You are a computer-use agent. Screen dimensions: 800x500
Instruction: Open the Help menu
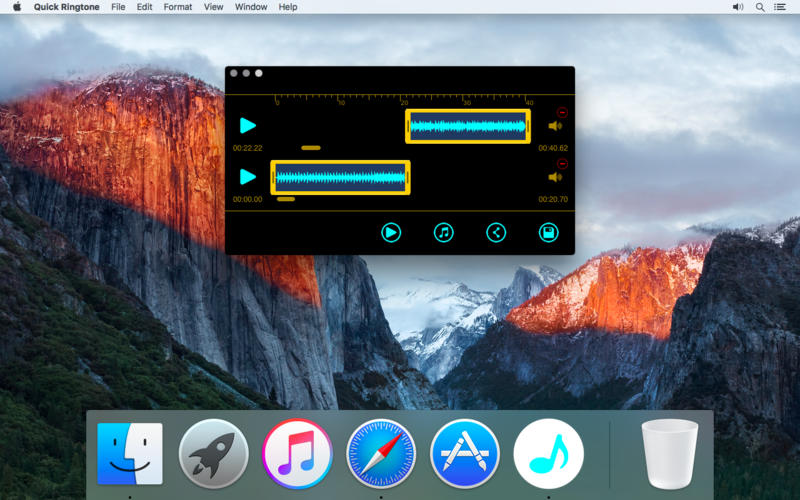288,7
